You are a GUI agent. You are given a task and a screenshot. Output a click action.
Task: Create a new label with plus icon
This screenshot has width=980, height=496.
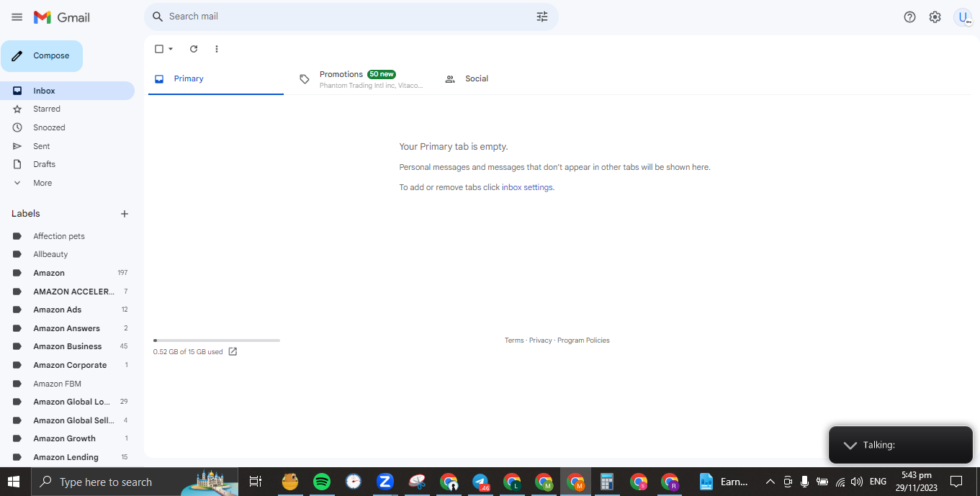tap(125, 214)
